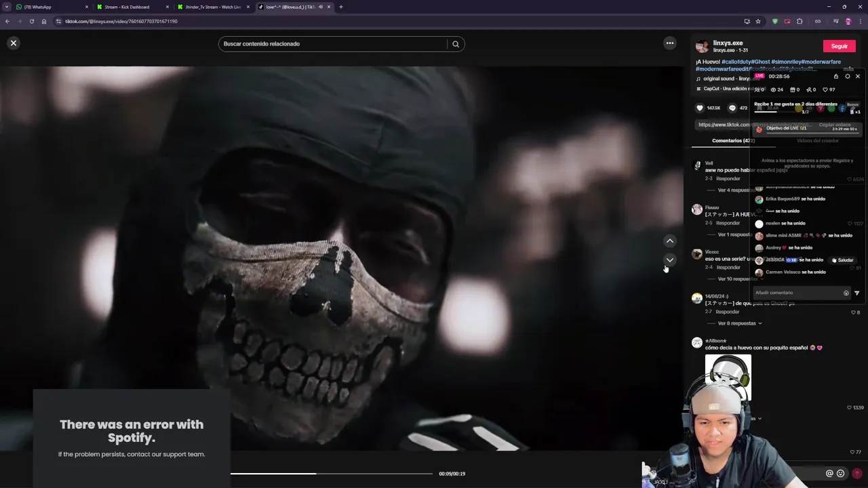Click the search magnifier icon
This screenshot has height=488, width=868.
pos(456,44)
